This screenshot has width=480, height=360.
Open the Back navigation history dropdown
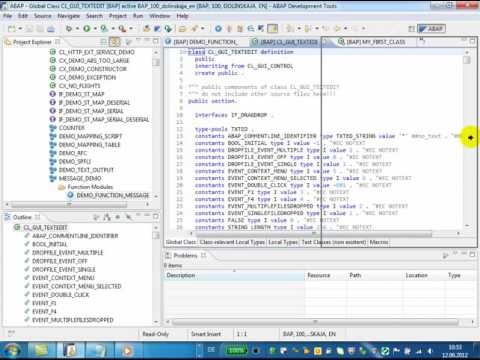(x=346, y=29)
